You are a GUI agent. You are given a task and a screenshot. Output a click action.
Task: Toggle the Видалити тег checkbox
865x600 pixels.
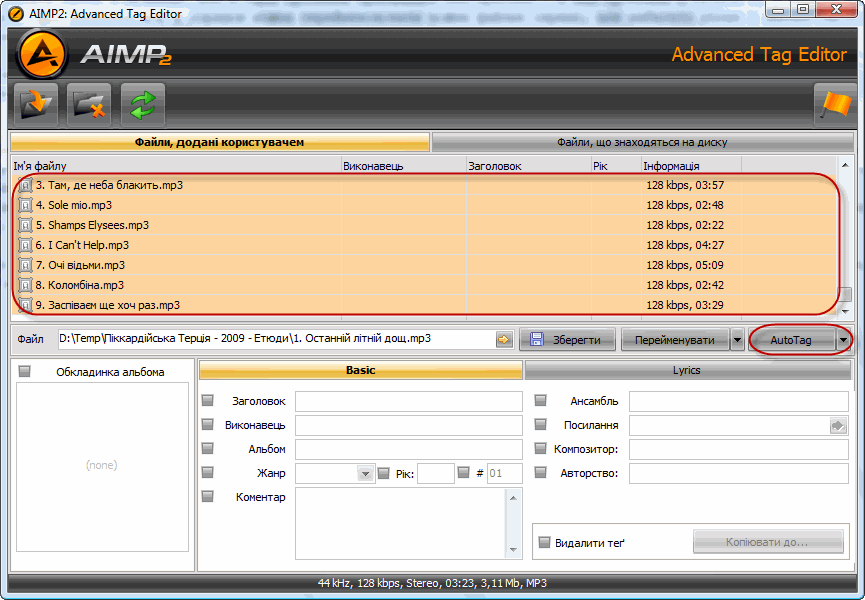(544, 542)
